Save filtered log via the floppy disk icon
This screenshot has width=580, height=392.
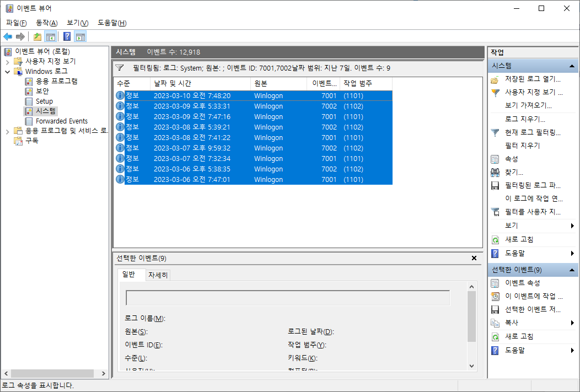point(495,186)
